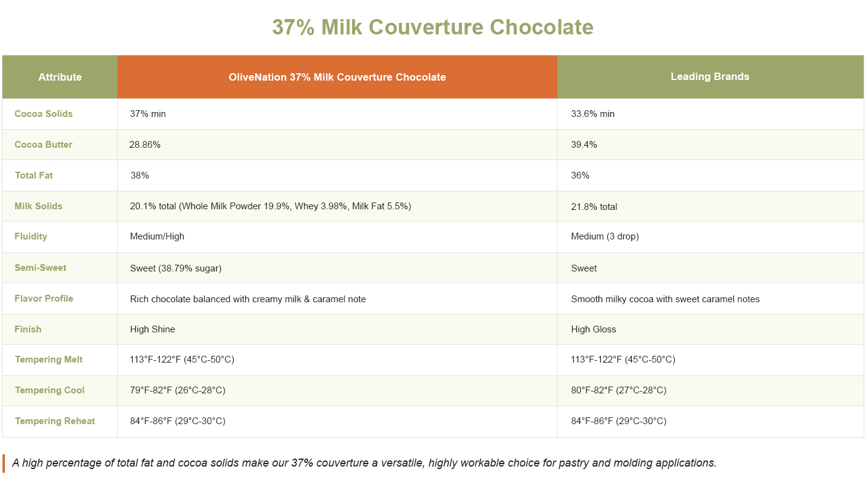This screenshot has height=490, width=868.
Task: Click the Cocoa Butter row label
Action: (x=44, y=145)
